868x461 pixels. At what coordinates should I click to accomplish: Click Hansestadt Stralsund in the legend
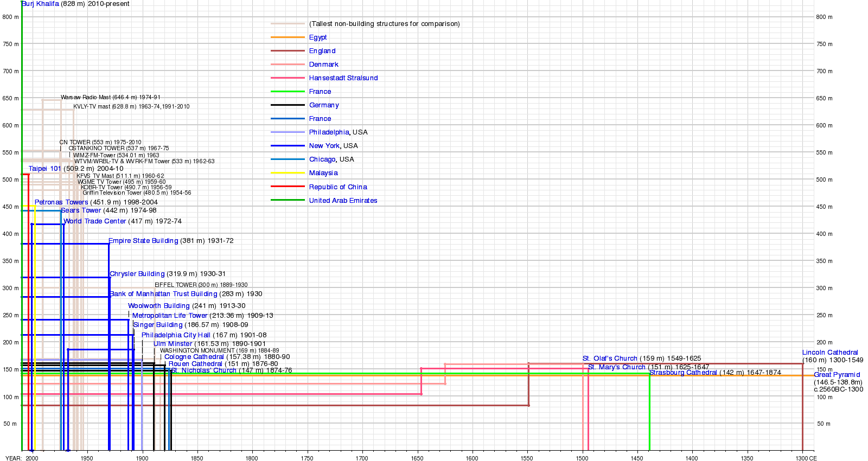tap(343, 78)
